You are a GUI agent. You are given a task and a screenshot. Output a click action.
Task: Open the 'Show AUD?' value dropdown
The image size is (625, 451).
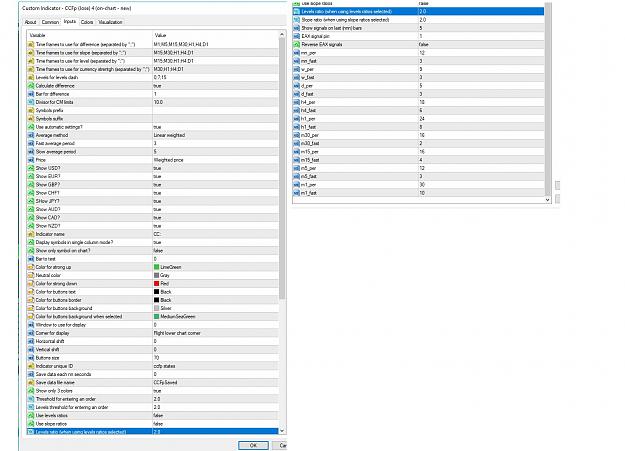point(215,209)
